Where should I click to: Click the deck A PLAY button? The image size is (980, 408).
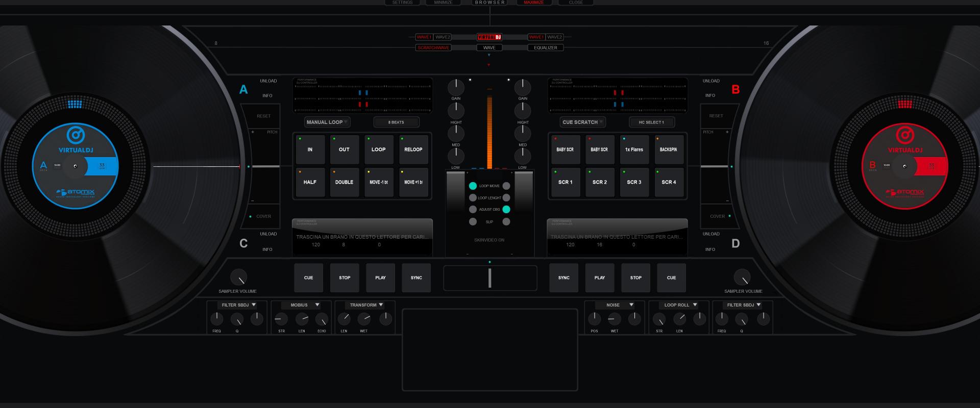click(x=380, y=278)
